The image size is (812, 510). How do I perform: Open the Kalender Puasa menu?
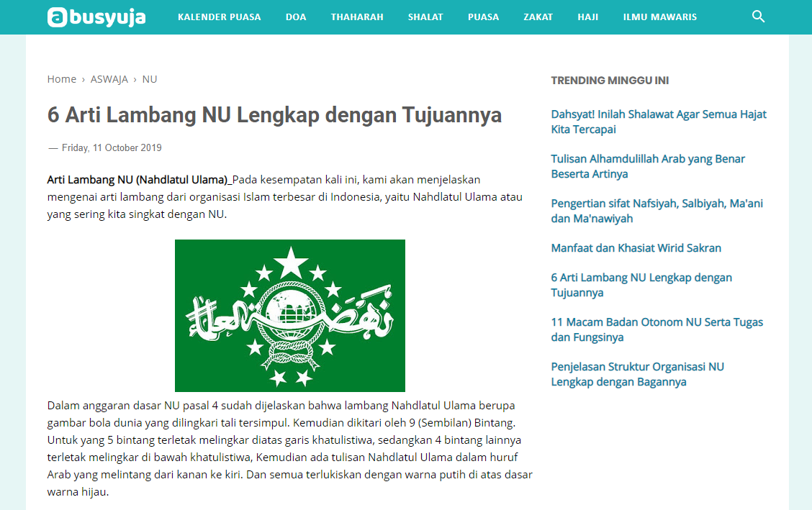pyautogui.click(x=220, y=17)
